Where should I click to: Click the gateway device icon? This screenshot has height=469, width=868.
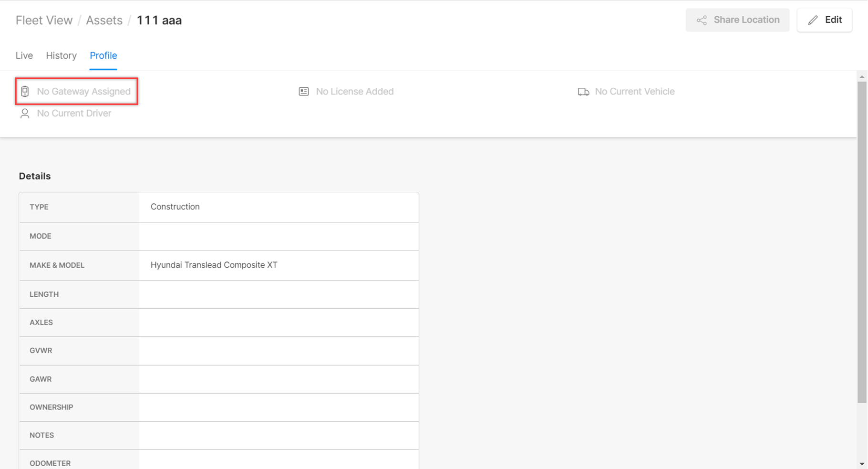(25, 91)
